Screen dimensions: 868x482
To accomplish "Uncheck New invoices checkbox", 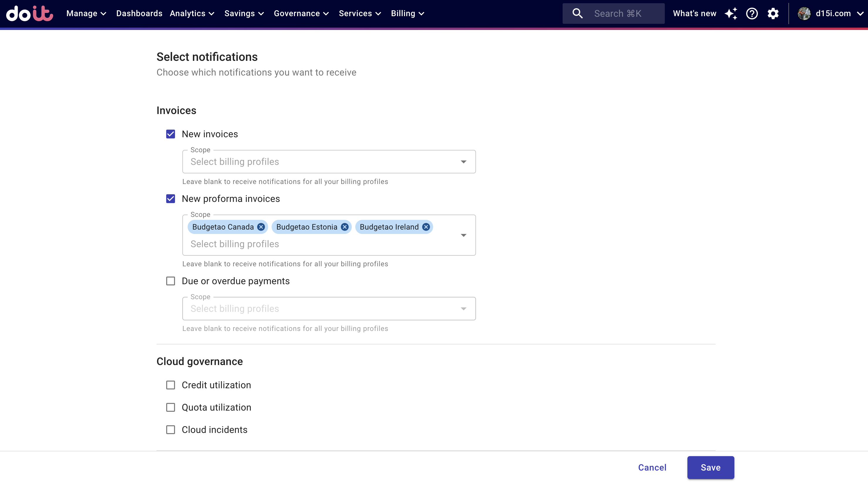I will click(171, 134).
